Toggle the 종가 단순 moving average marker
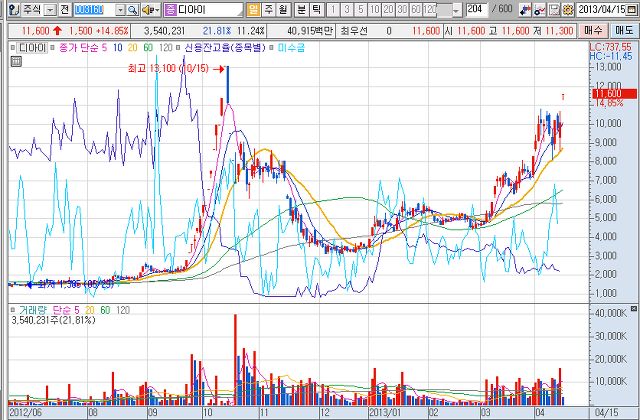This screenshot has width=640, height=420. (x=53, y=48)
